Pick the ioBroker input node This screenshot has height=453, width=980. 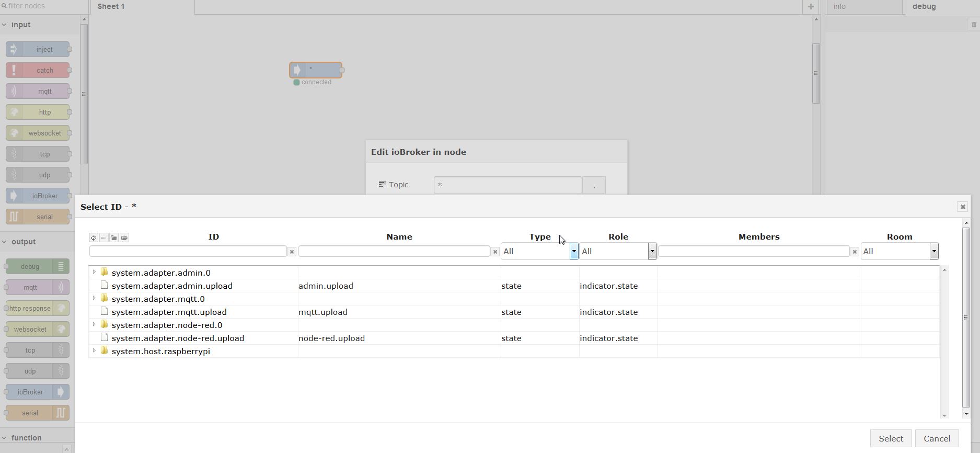click(x=38, y=196)
